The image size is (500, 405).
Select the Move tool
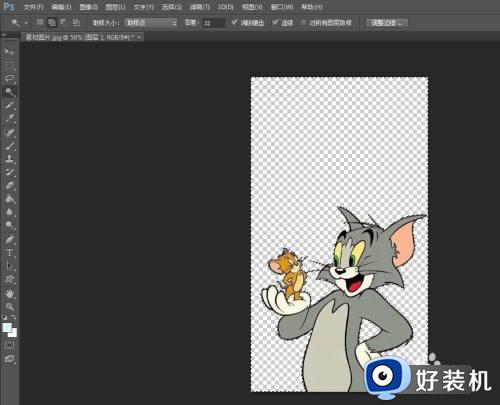click(9, 52)
